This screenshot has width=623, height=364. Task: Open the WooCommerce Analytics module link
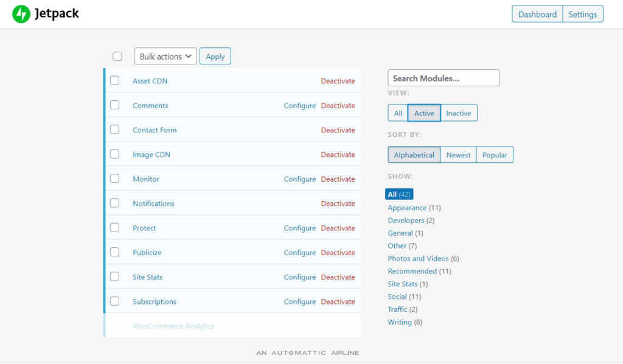pos(173,326)
